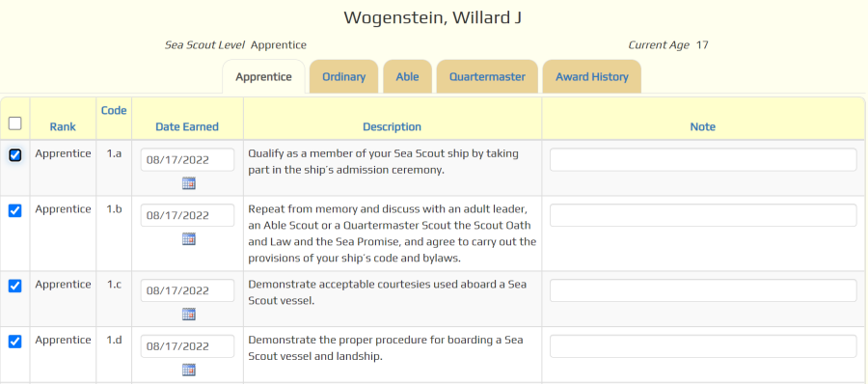Open calendar picker for requirement 1.a
The width and height of the screenshot is (868, 384).
pyautogui.click(x=189, y=183)
